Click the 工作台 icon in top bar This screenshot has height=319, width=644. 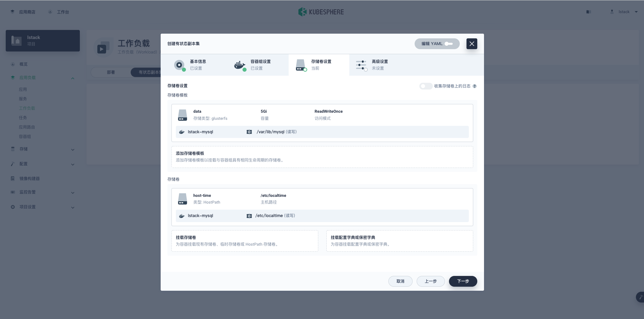pos(50,12)
